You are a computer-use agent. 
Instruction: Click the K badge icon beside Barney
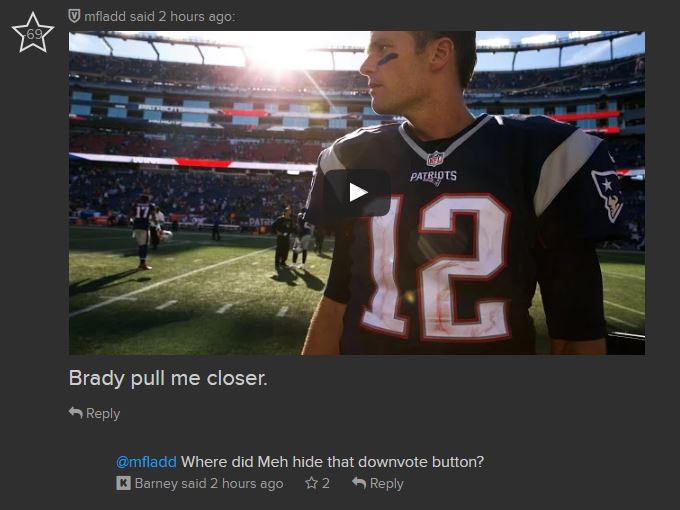(x=123, y=483)
